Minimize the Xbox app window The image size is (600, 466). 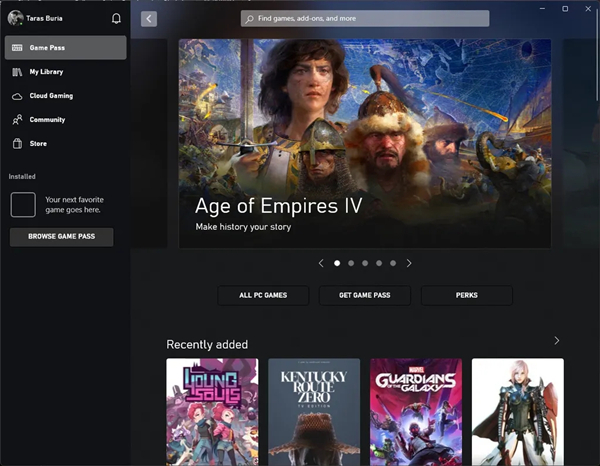[x=542, y=9]
